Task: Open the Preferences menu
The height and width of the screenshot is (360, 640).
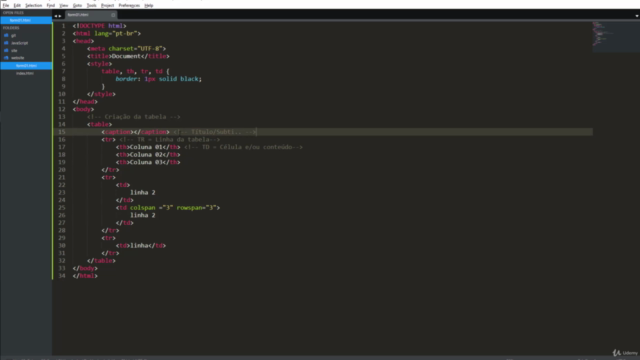Action: pos(129,5)
